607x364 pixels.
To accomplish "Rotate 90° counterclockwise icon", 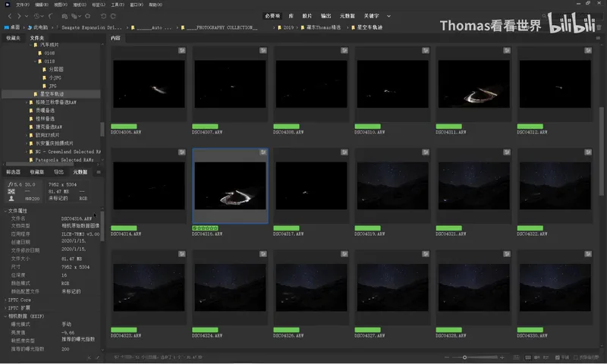I will click(x=103, y=16).
